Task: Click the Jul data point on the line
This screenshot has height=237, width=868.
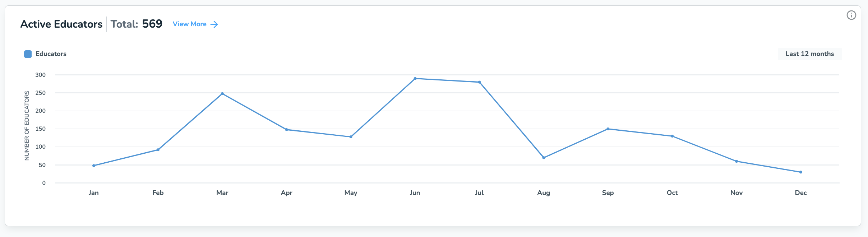Action: (x=479, y=82)
